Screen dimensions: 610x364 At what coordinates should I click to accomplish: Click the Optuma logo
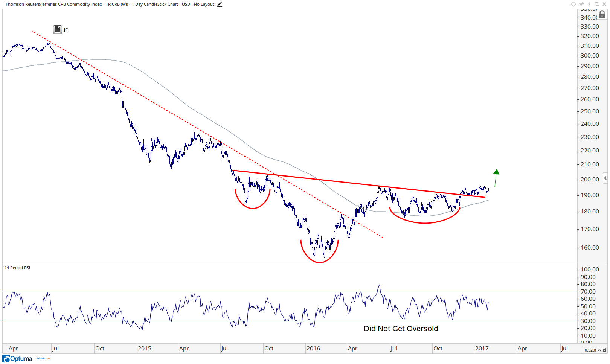click(17, 359)
